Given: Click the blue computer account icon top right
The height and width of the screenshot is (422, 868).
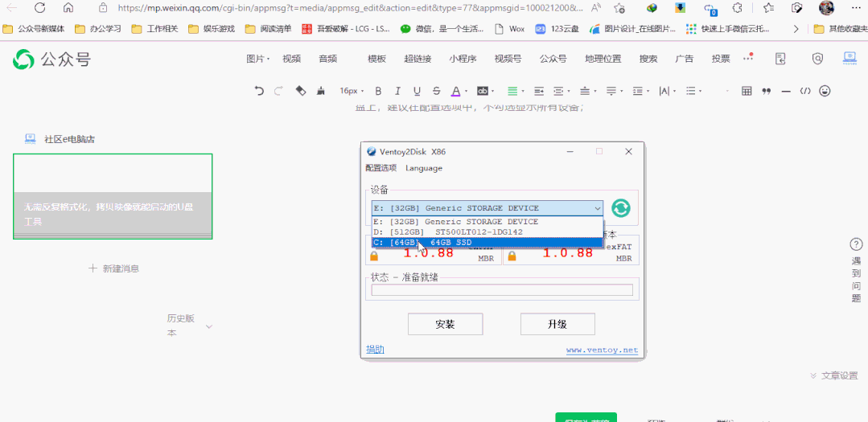Looking at the screenshot, I should click(849, 58).
